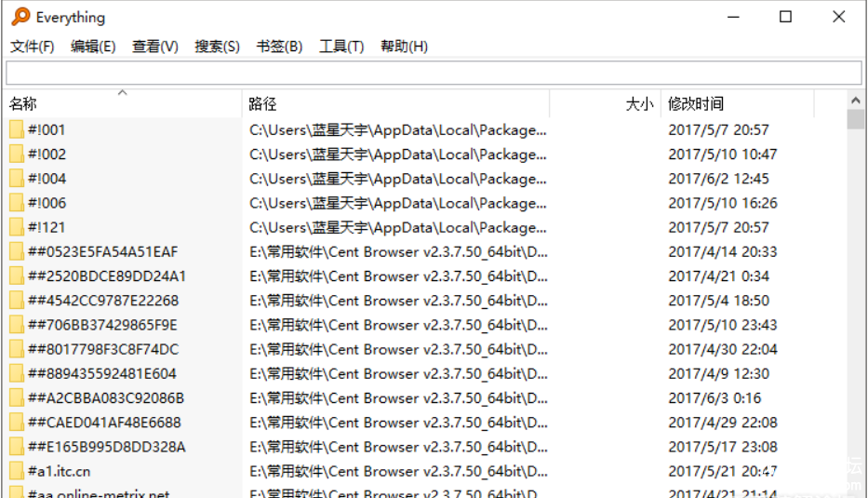Sort by the 修改时间 column header
Image resolution: width=868 pixels, height=498 pixels.
(x=738, y=103)
